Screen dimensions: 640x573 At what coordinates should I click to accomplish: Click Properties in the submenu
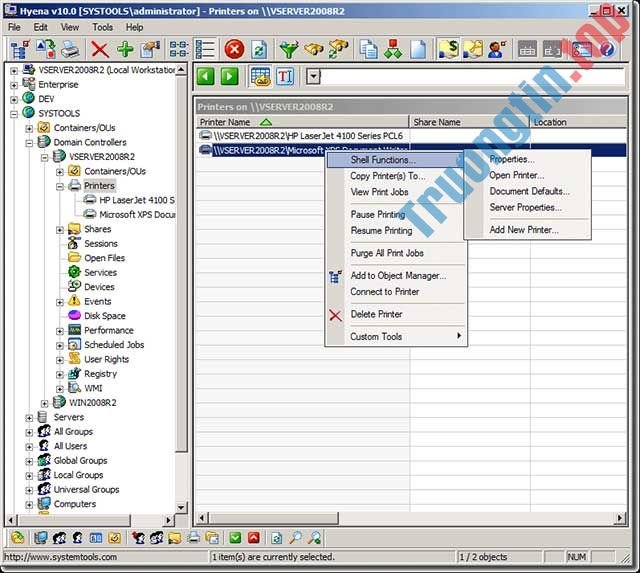(x=512, y=159)
